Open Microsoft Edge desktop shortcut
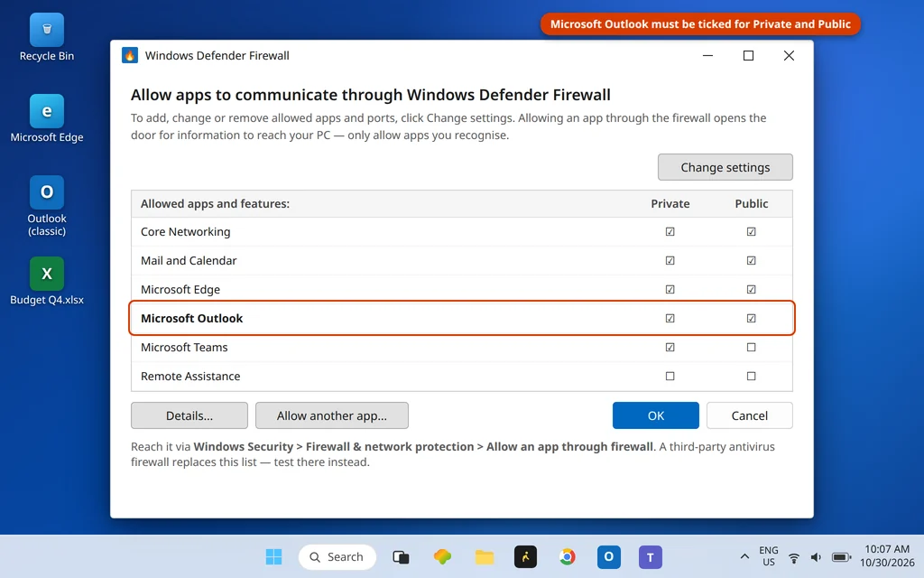The width and height of the screenshot is (924, 578). [47, 118]
